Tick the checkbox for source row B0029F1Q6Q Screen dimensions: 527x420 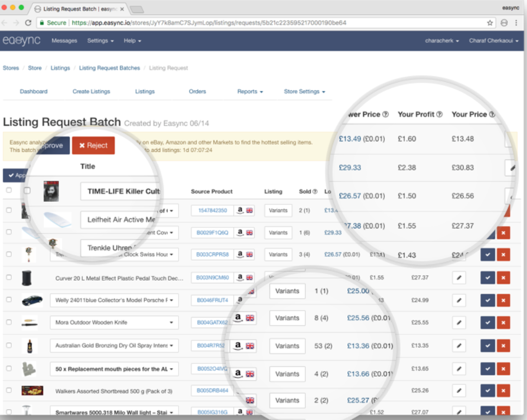[9, 232]
